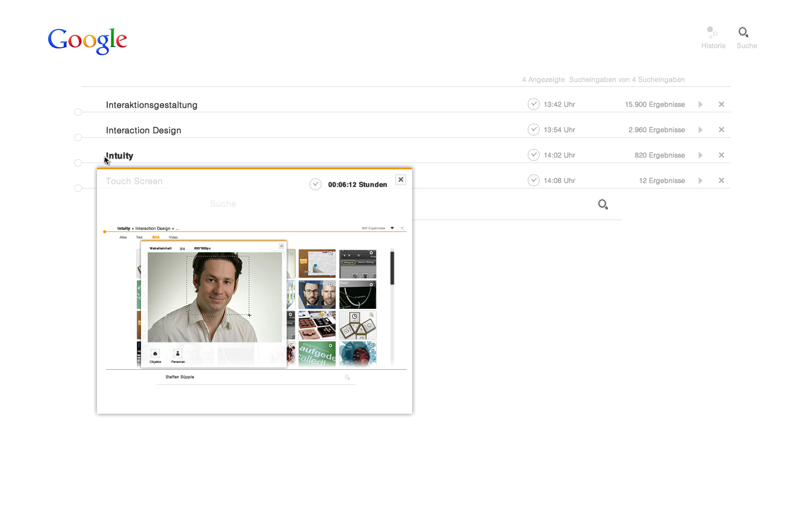Click the 14:02 Uhr timestamp
The width and height of the screenshot is (812, 508).
click(x=559, y=155)
